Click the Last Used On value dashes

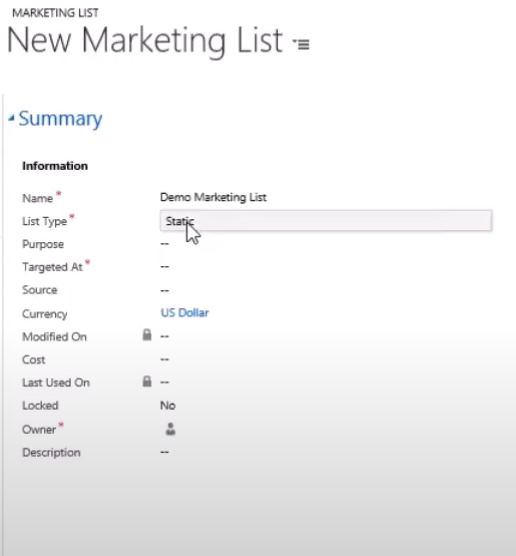(x=165, y=382)
